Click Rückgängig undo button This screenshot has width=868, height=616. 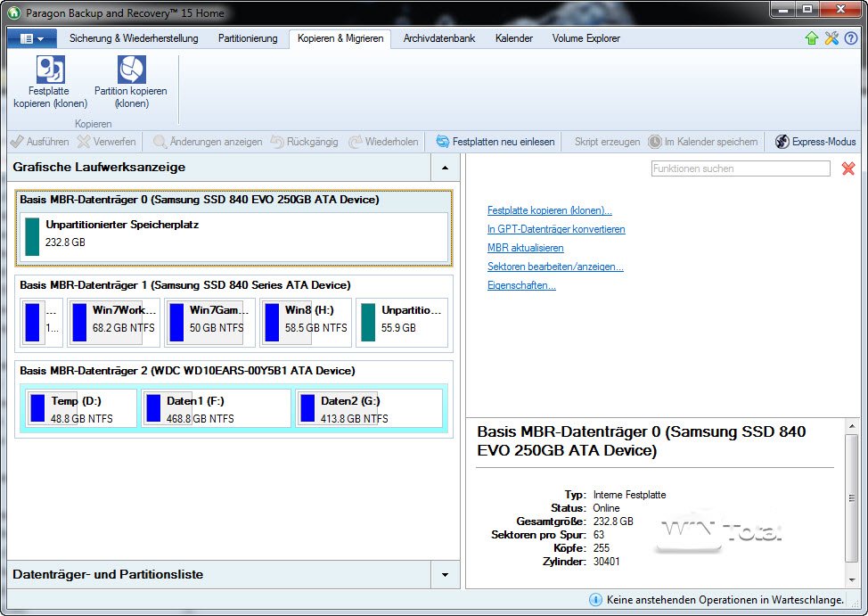point(304,142)
